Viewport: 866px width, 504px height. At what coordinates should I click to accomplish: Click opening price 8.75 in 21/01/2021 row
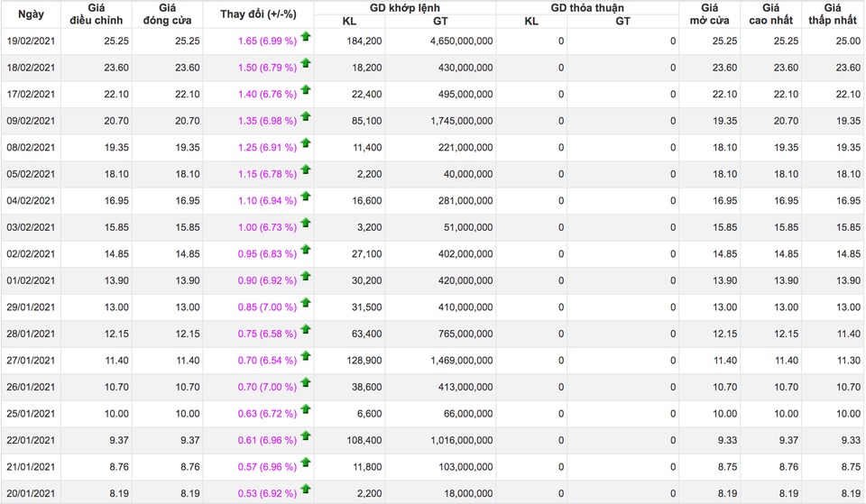click(727, 467)
